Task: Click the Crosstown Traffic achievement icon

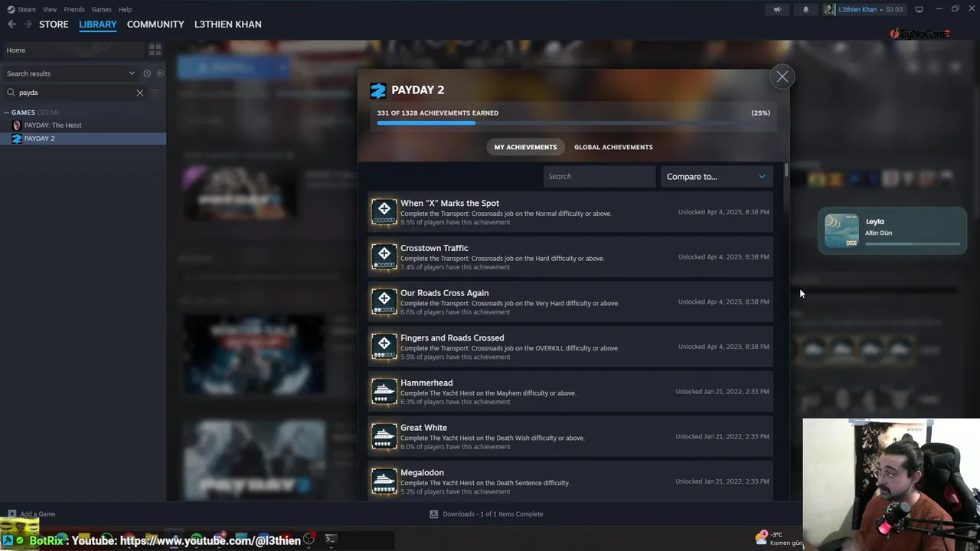Action: coord(384,257)
